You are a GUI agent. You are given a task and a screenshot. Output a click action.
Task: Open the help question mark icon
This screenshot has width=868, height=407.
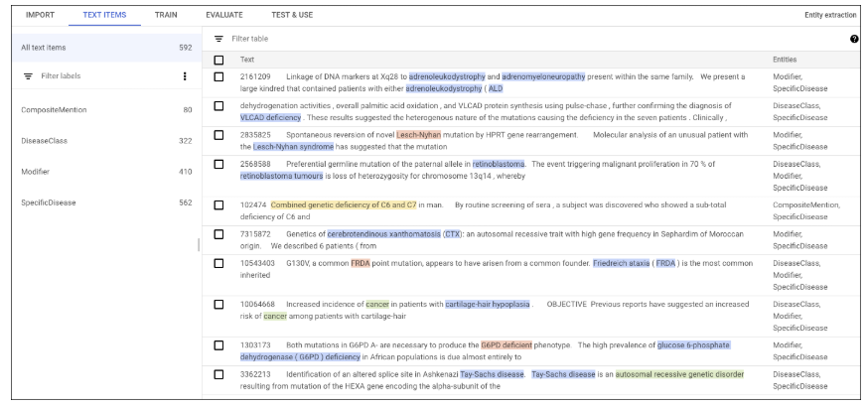point(854,39)
